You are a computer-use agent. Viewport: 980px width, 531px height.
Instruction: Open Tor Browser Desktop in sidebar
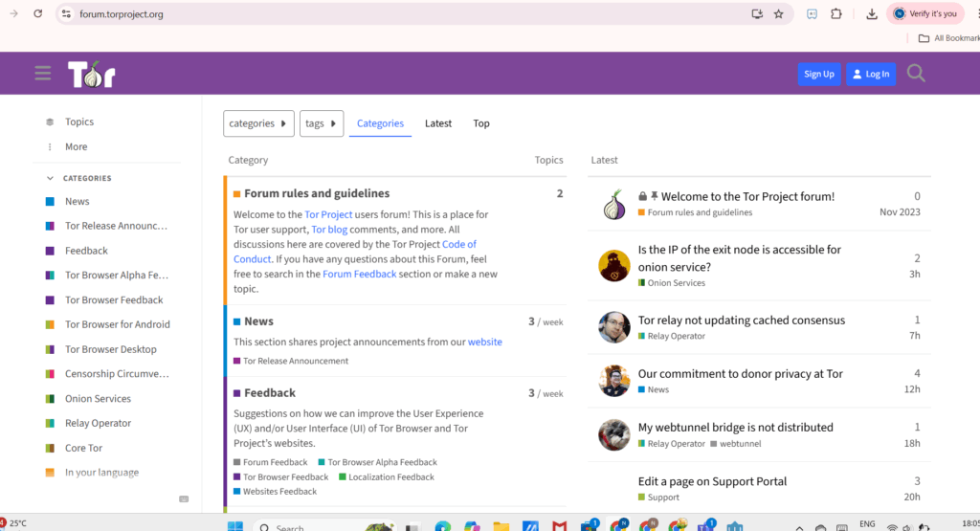tap(111, 349)
